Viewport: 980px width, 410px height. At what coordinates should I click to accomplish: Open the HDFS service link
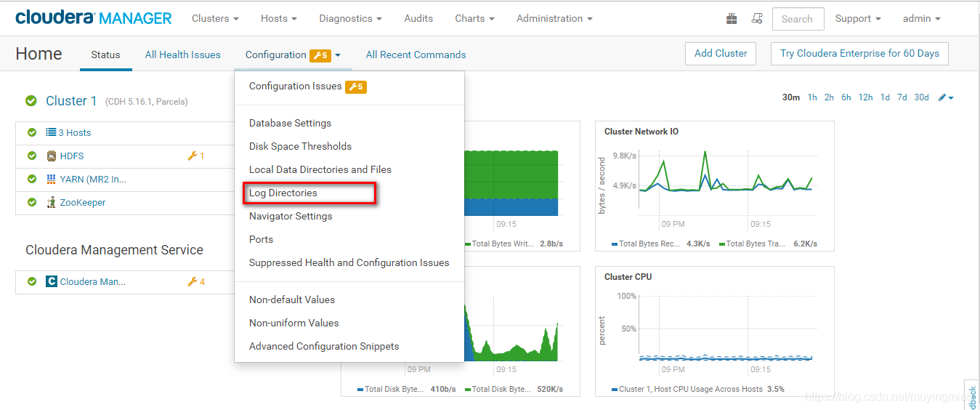point(72,156)
